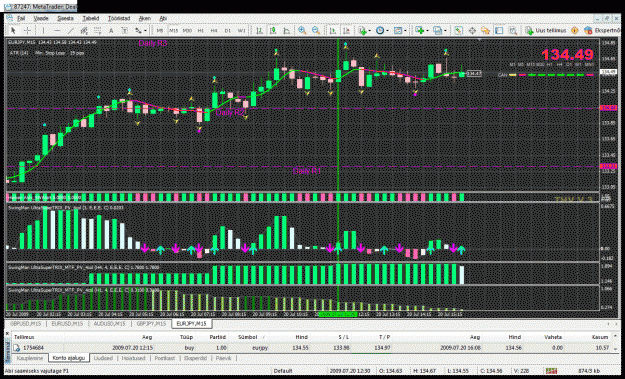Select the text label tool
The image size is (625, 379).
[x=124, y=30]
